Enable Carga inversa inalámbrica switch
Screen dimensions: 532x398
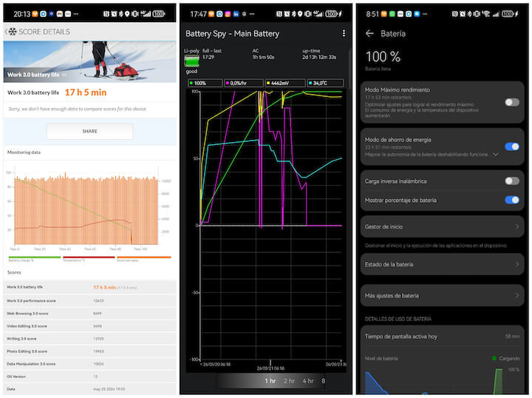click(511, 181)
